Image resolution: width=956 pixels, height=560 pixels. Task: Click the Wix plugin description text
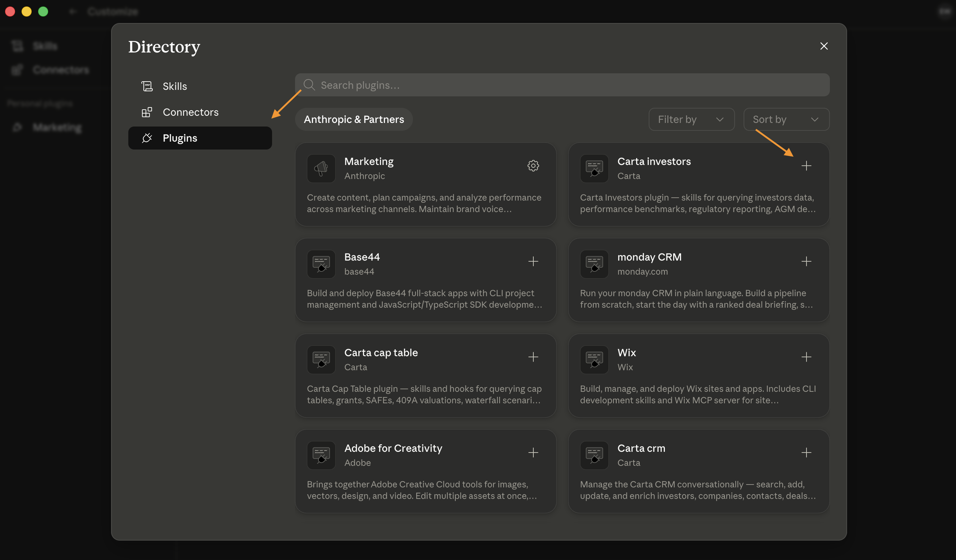pos(698,395)
